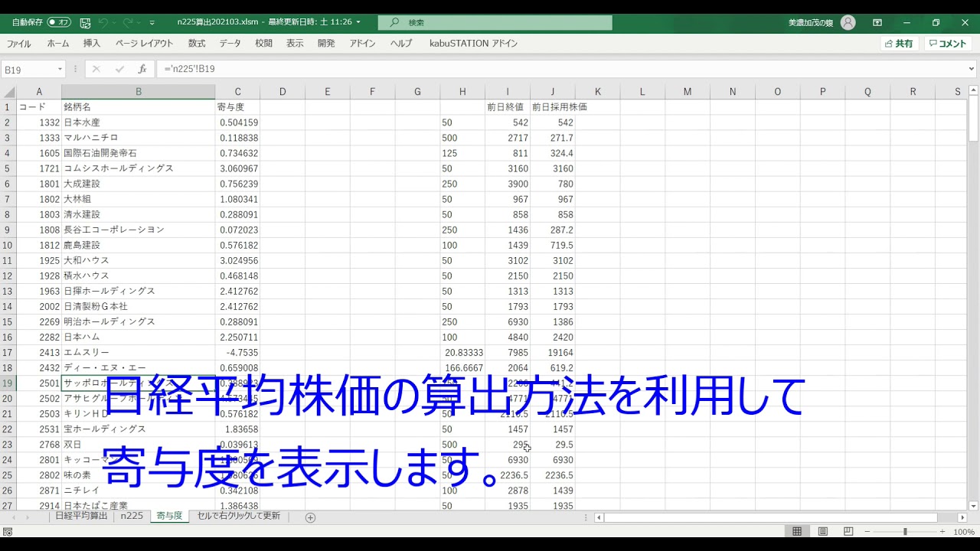980x551 pixels.
Task: Toggle the AutoSave switch
Action: tap(59, 23)
